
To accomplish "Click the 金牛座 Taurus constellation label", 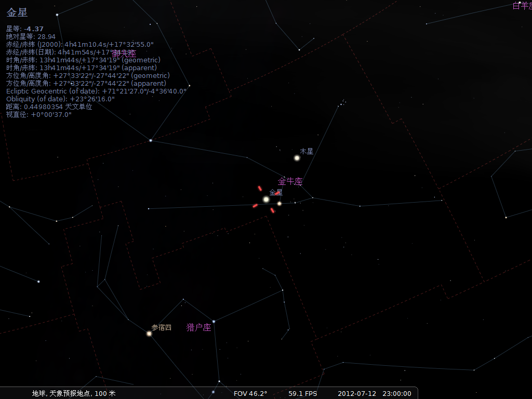I will [x=290, y=181].
